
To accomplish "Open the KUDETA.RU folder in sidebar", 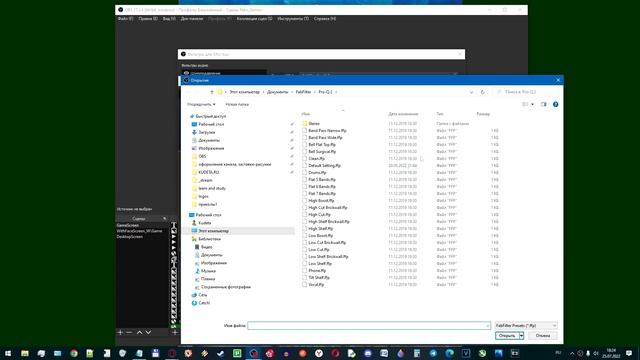I will point(209,172).
